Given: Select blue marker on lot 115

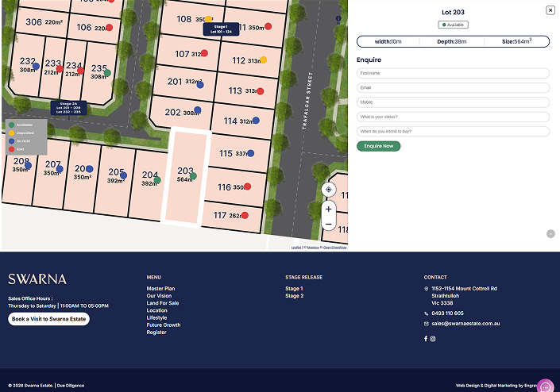Looking at the screenshot, I should point(251,153).
